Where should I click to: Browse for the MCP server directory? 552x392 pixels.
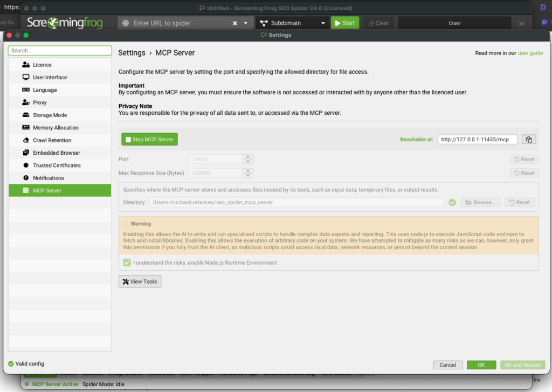[480, 202]
